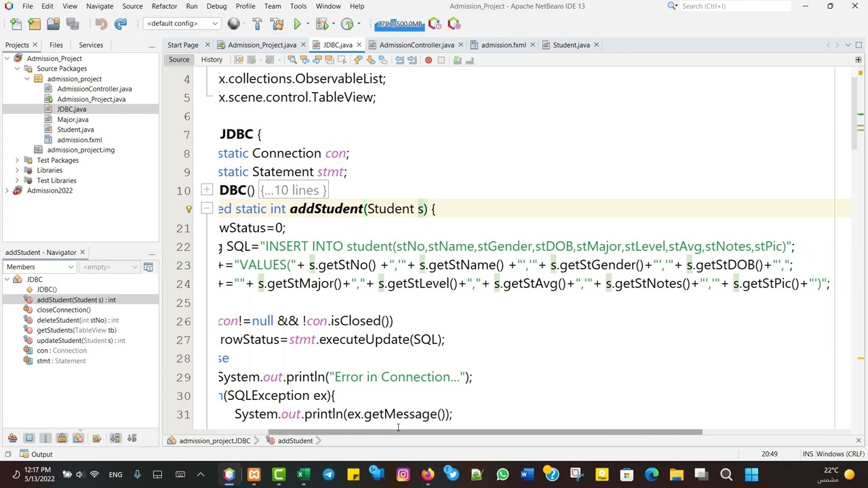Click the memory usage bar to run GC
This screenshot has width=868, height=488.
point(399,24)
